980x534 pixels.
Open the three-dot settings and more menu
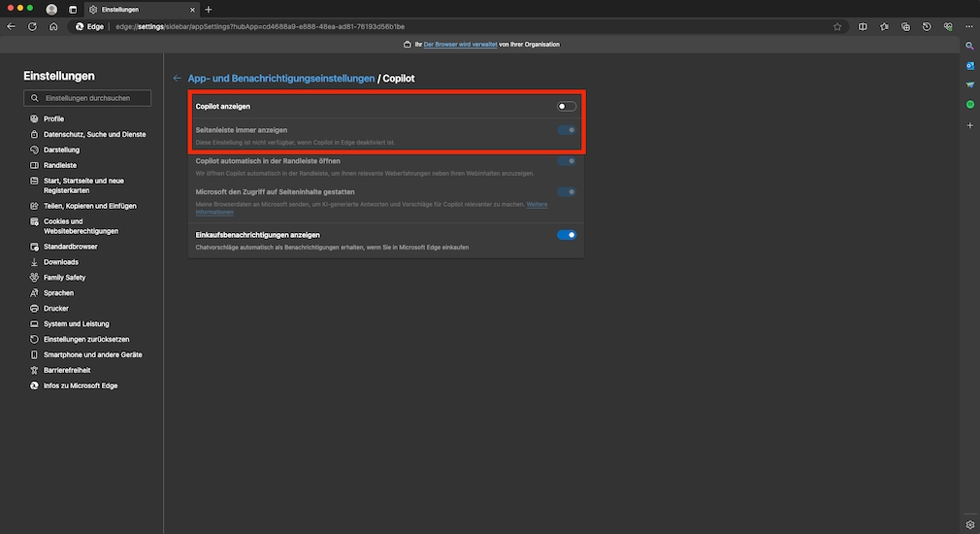pos(969,26)
